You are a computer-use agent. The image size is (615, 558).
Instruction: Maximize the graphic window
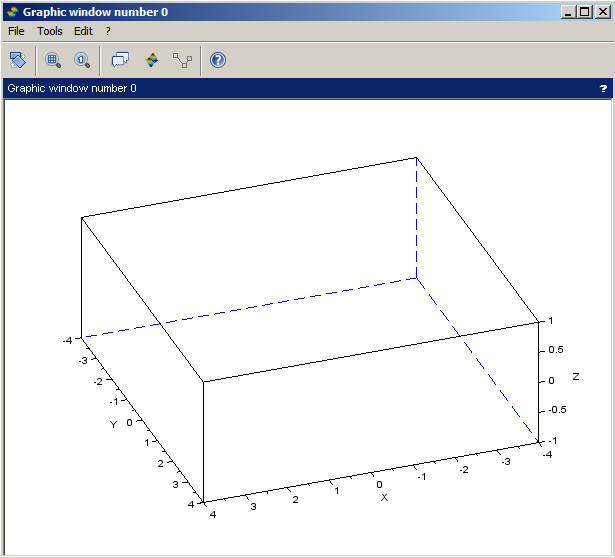[x=585, y=12]
